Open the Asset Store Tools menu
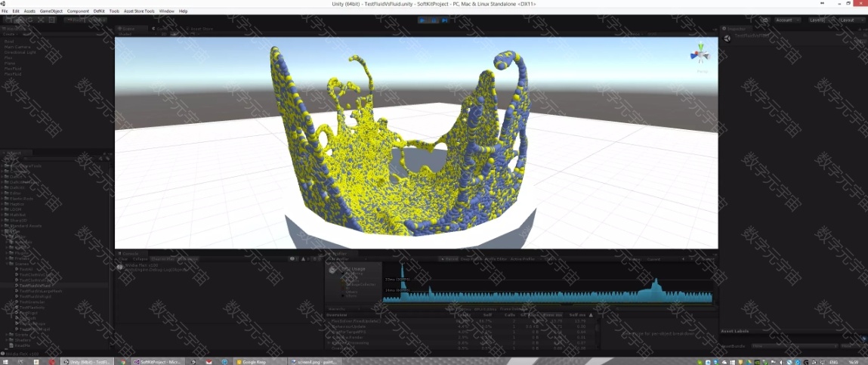This screenshot has width=868, height=365. tap(139, 11)
